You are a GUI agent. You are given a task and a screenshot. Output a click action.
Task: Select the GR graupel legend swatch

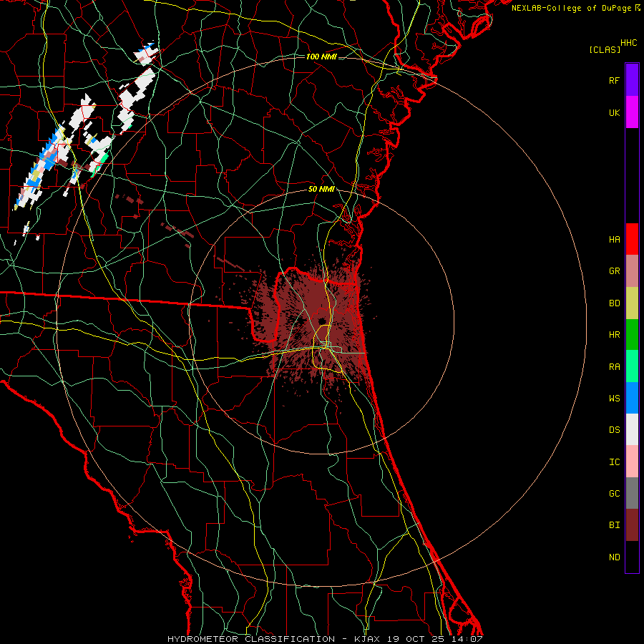click(x=632, y=271)
